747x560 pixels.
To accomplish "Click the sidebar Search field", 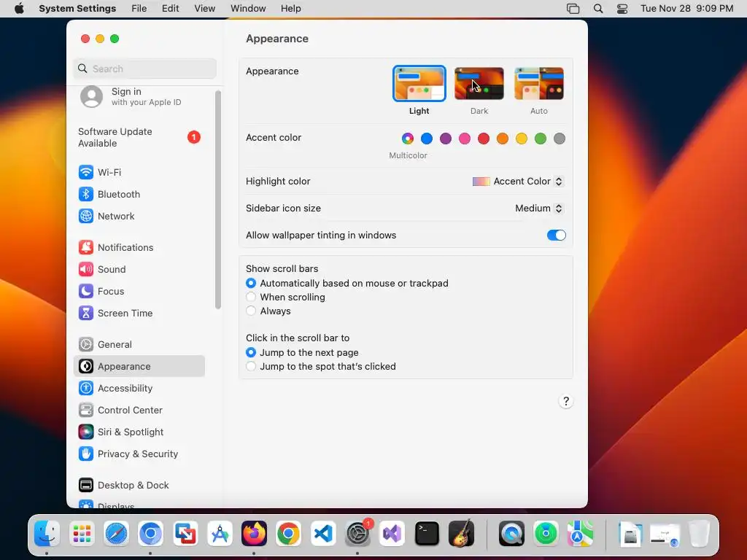I will click(145, 69).
